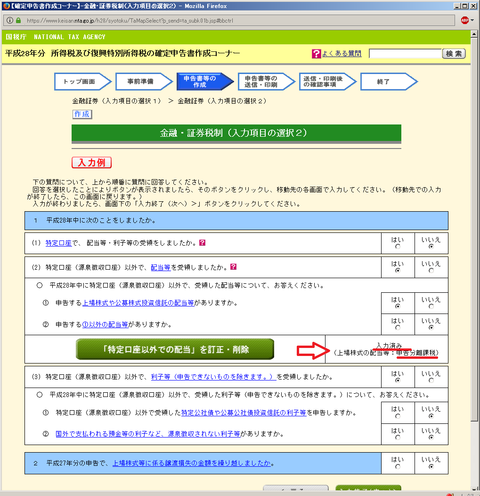Open the 利子等（申告できないものを除きます。） link
Viewport: 480px width, 496px height.
tap(213, 377)
